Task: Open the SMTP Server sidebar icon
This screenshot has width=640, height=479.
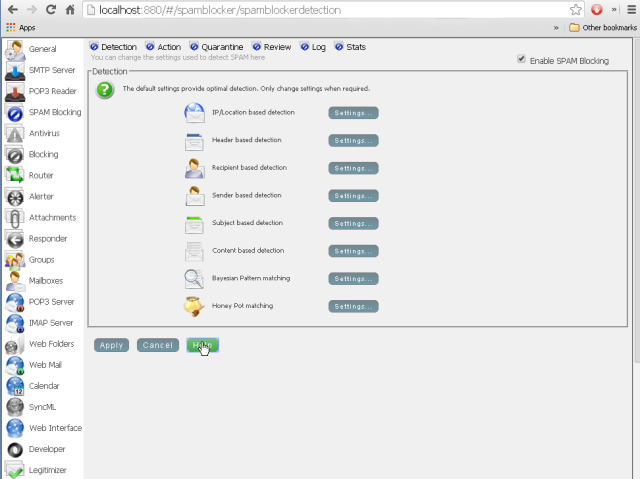Action: 15,70
